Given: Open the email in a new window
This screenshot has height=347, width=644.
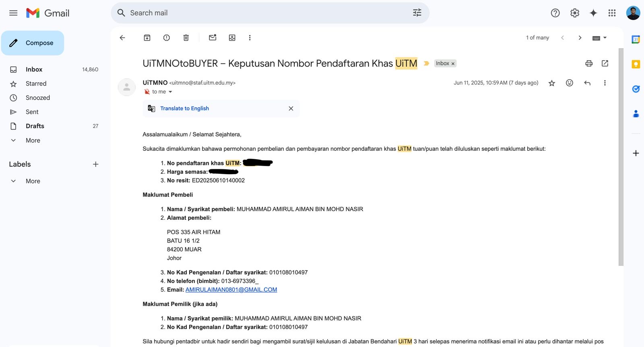Looking at the screenshot, I should [x=605, y=64].
